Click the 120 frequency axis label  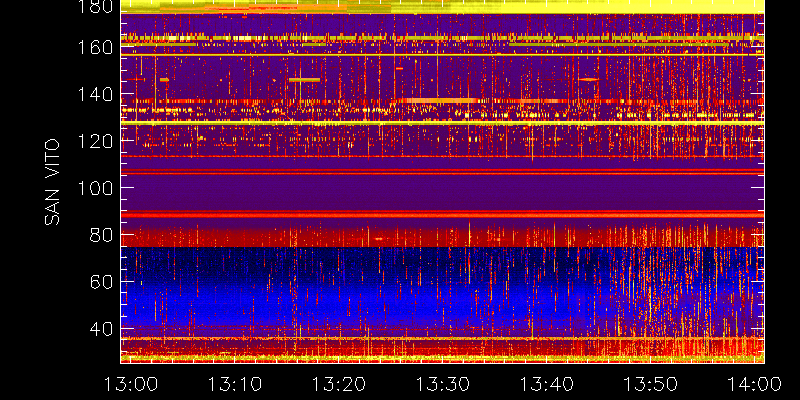coord(95,141)
